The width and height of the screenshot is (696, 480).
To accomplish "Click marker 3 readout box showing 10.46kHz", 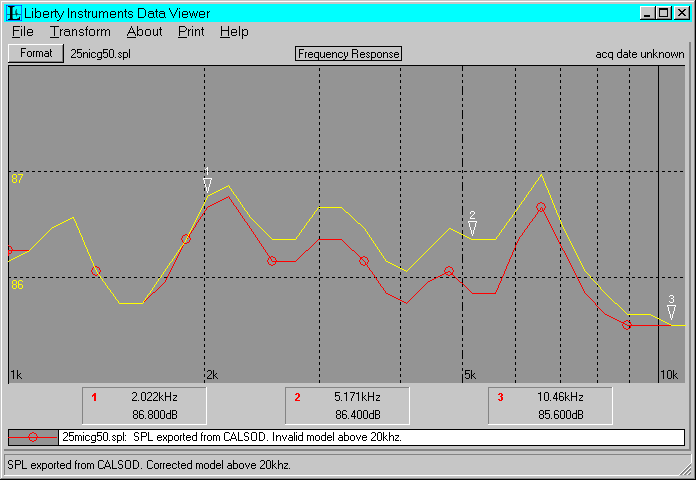I will click(x=551, y=405).
